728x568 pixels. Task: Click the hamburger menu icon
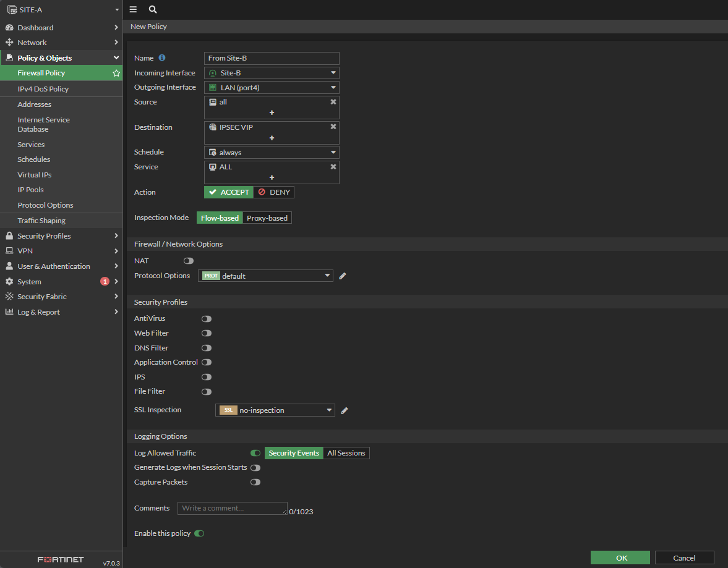pos(133,10)
